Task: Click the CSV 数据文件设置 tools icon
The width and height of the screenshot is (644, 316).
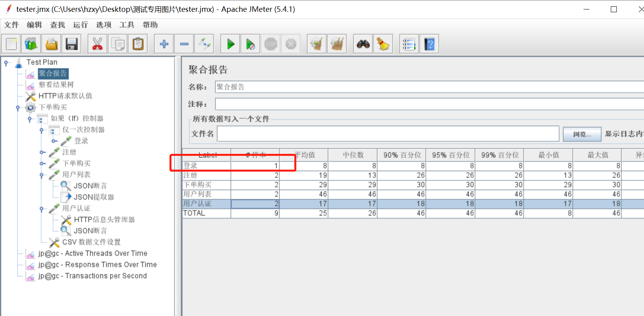Action: coord(54,242)
